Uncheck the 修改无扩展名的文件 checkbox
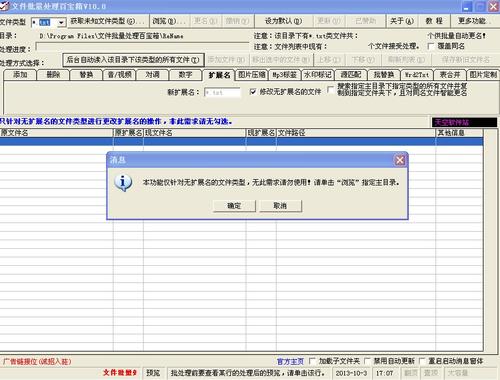500x380 pixels. pos(253,91)
